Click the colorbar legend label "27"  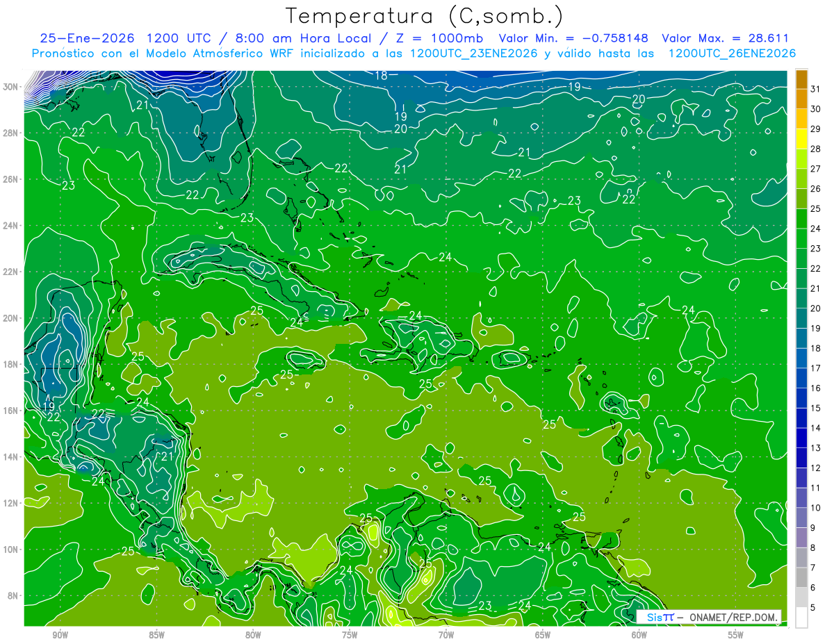[816, 169]
